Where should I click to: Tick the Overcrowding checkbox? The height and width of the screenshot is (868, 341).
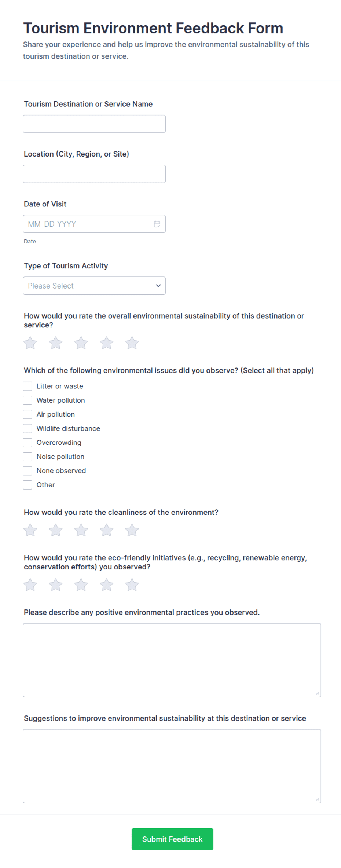pyautogui.click(x=27, y=442)
